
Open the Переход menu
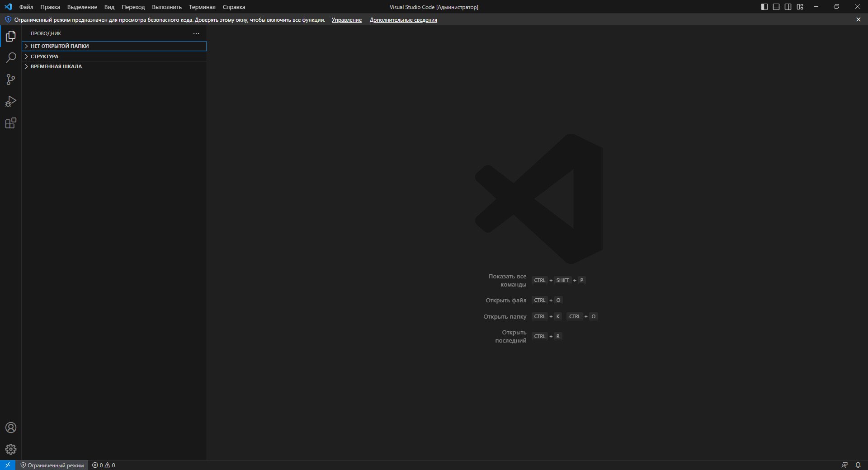133,7
